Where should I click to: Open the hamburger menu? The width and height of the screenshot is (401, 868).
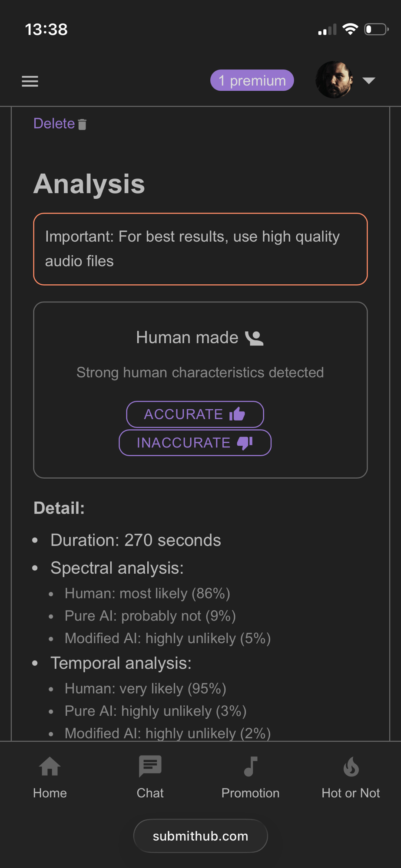30,81
